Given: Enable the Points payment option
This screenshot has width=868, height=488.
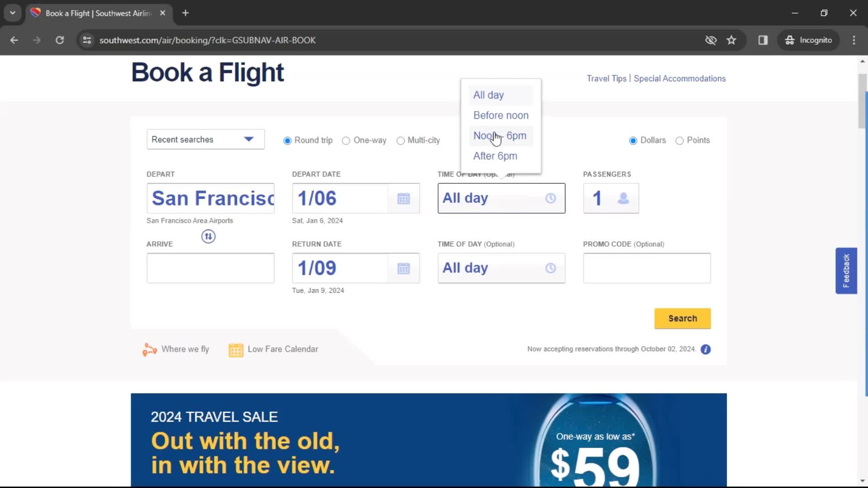Looking at the screenshot, I should click(x=680, y=140).
